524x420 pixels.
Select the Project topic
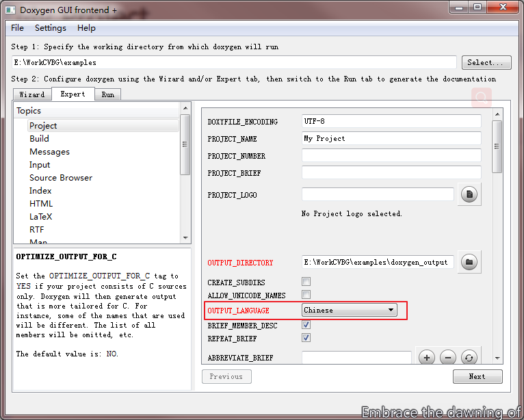pyautogui.click(x=103, y=126)
